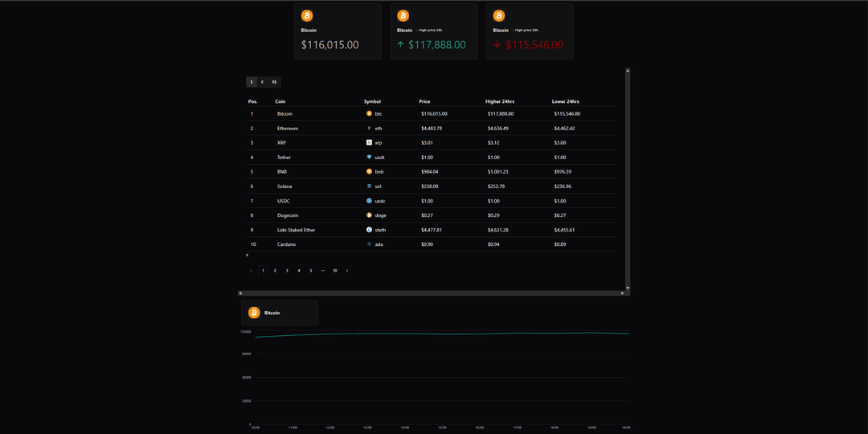Screen dimensions: 868x434
Task: Click the Tether usdt icon
Action: (x=369, y=158)
